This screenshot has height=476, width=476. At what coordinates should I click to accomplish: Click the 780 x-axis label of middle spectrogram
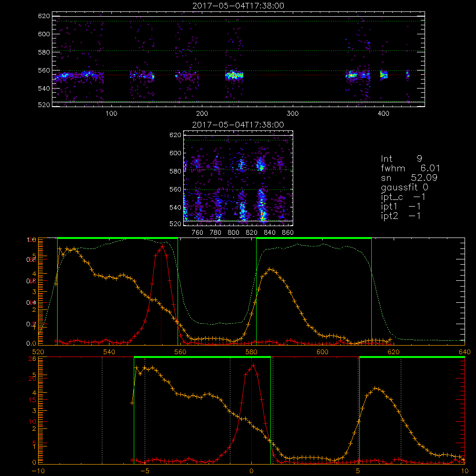216,233
